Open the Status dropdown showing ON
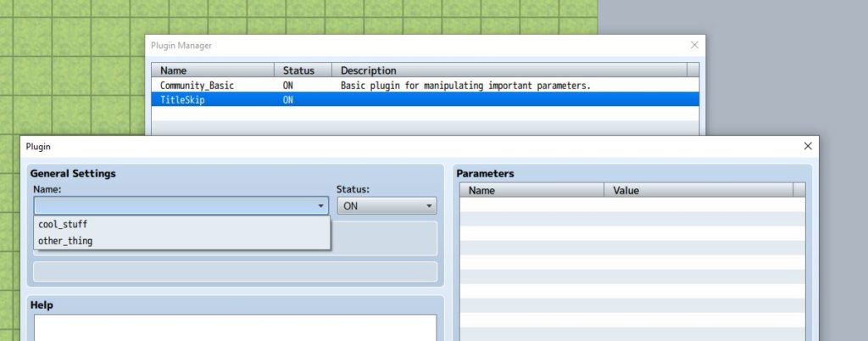Image resolution: width=868 pixels, height=341 pixels. (x=387, y=206)
